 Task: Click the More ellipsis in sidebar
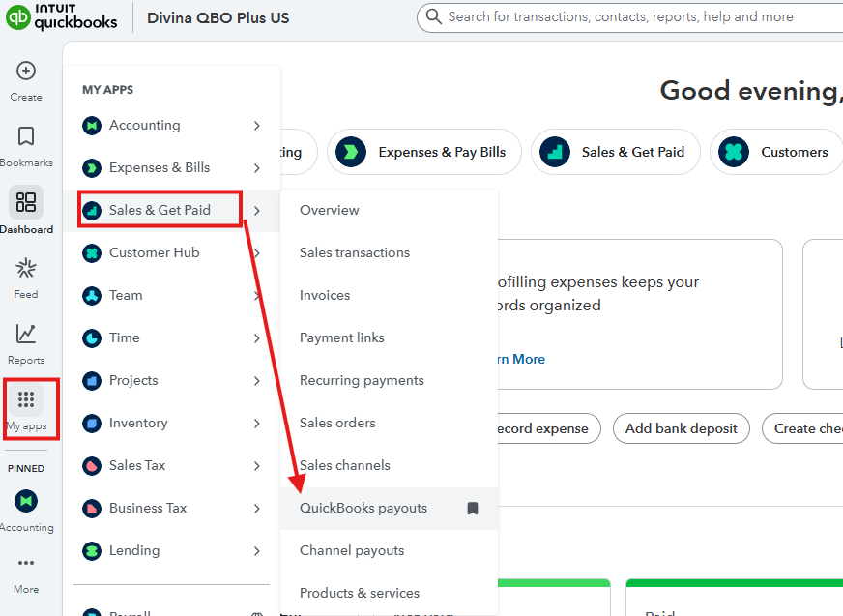26,563
